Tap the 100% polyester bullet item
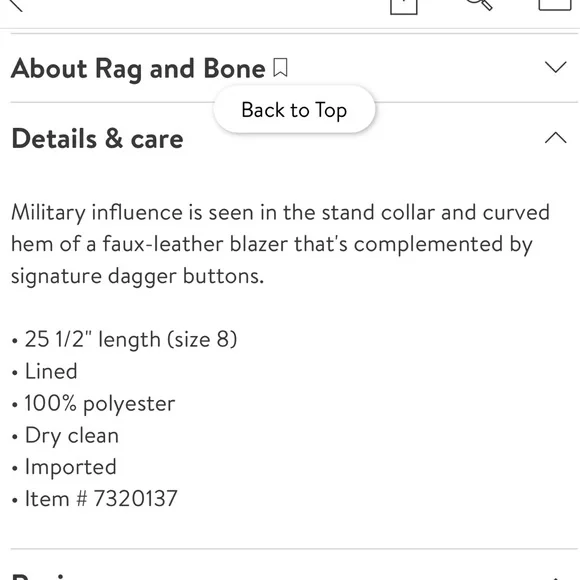The height and width of the screenshot is (580, 580). tap(93, 404)
